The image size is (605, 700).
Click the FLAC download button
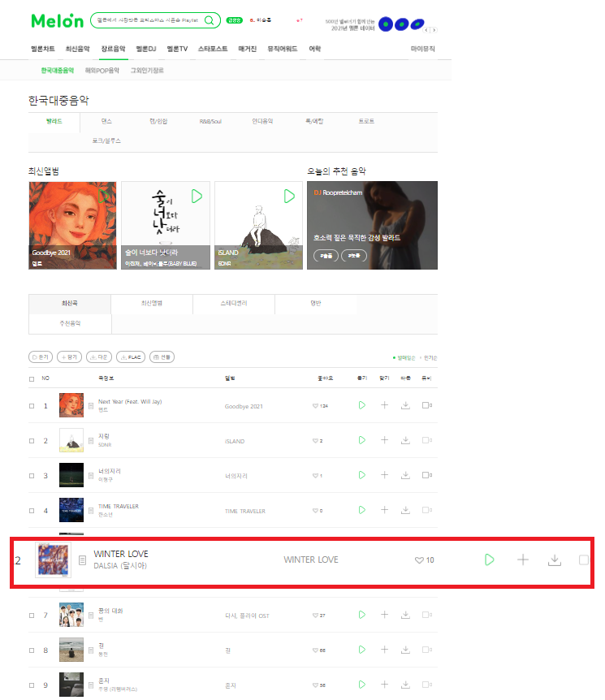131,357
